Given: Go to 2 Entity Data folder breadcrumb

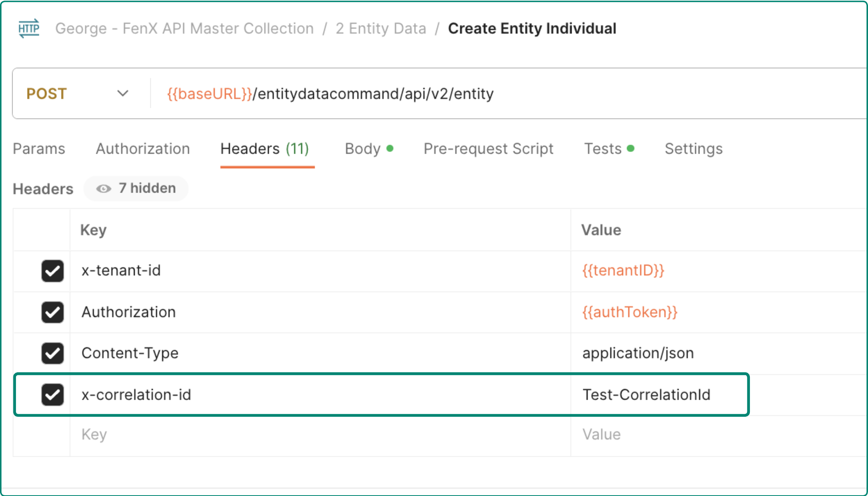Looking at the screenshot, I should 381,29.
